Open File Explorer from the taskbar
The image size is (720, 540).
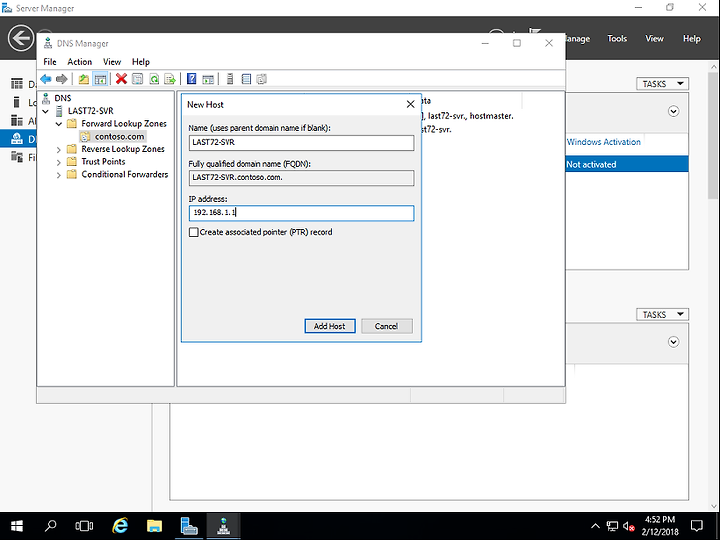tap(154, 526)
